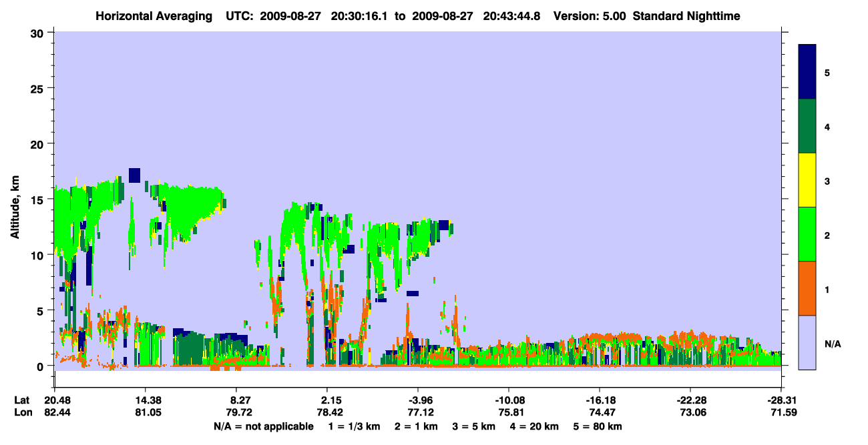This screenshot has width=868, height=445.
Task: Click the 'Lon' axis row label
Action: [23, 412]
